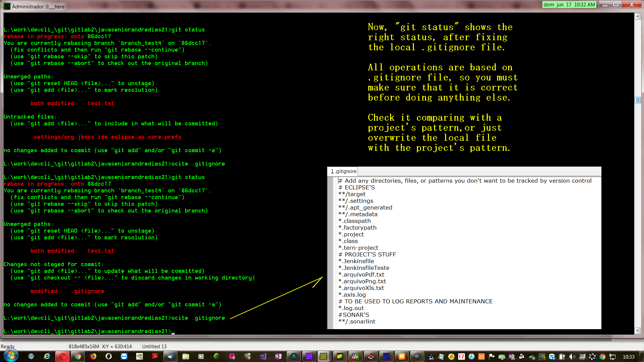Switch to Thunderbird mail in the taskbar
This screenshot has height=362, width=644.
point(170,356)
